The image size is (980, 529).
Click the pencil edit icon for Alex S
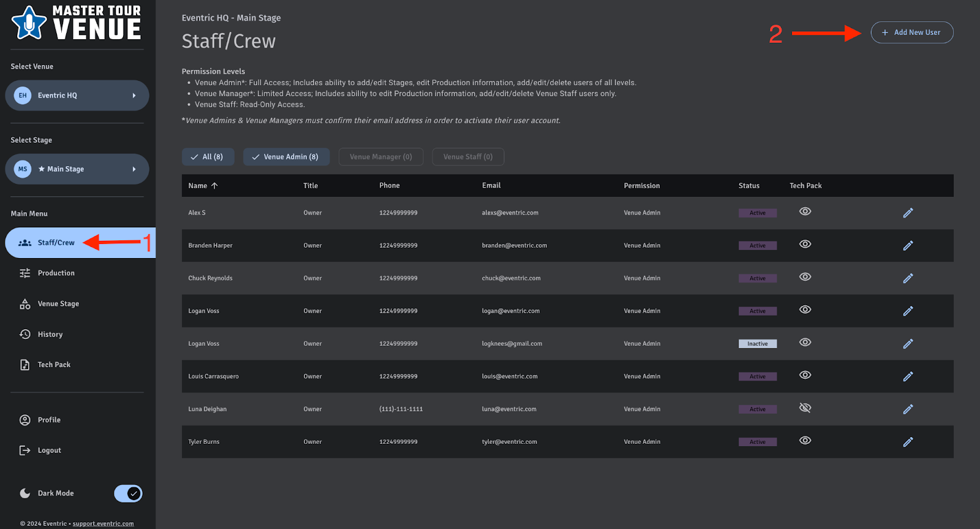(x=908, y=213)
